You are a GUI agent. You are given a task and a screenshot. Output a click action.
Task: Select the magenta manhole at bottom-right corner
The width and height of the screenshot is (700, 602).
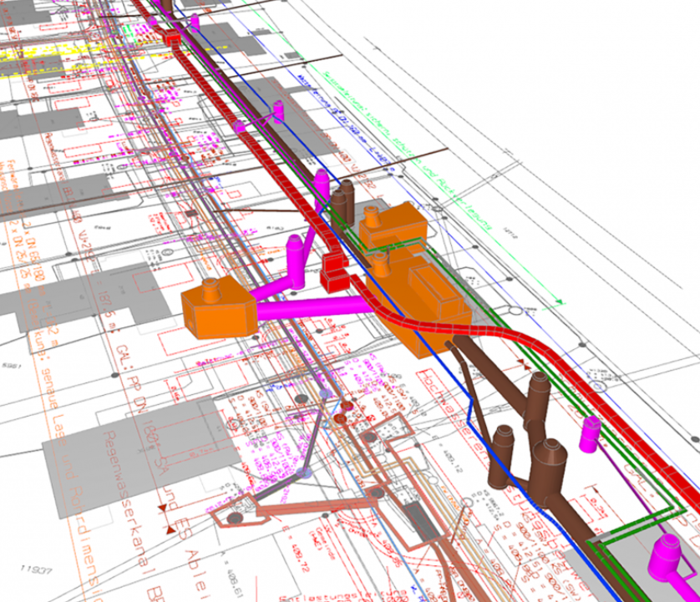[x=670, y=557]
